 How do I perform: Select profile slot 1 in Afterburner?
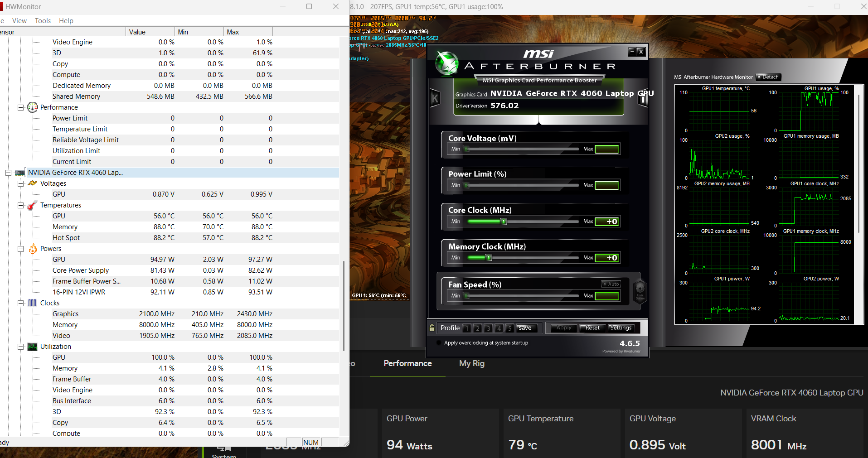(466, 328)
